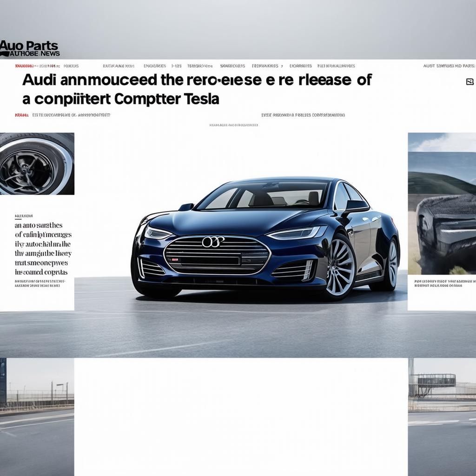Click the Audi announced headline title
Screen dimensions: 476x476
tap(195, 89)
